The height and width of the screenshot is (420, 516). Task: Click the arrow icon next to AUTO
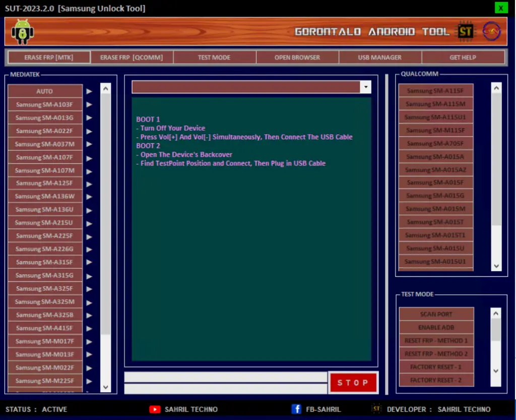tap(89, 91)
